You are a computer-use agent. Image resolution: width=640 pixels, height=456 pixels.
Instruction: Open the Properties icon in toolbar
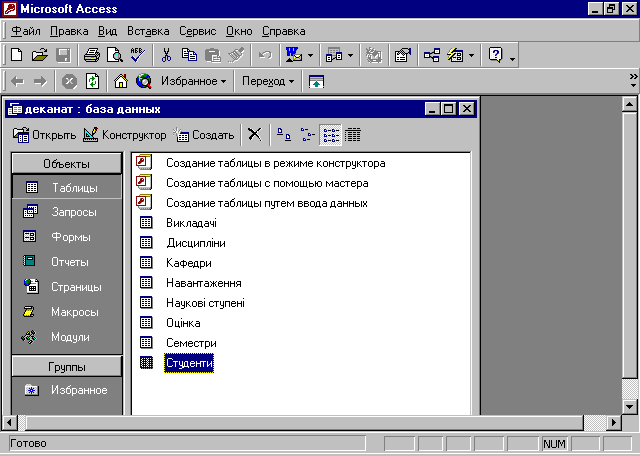(x=402, y=55)
